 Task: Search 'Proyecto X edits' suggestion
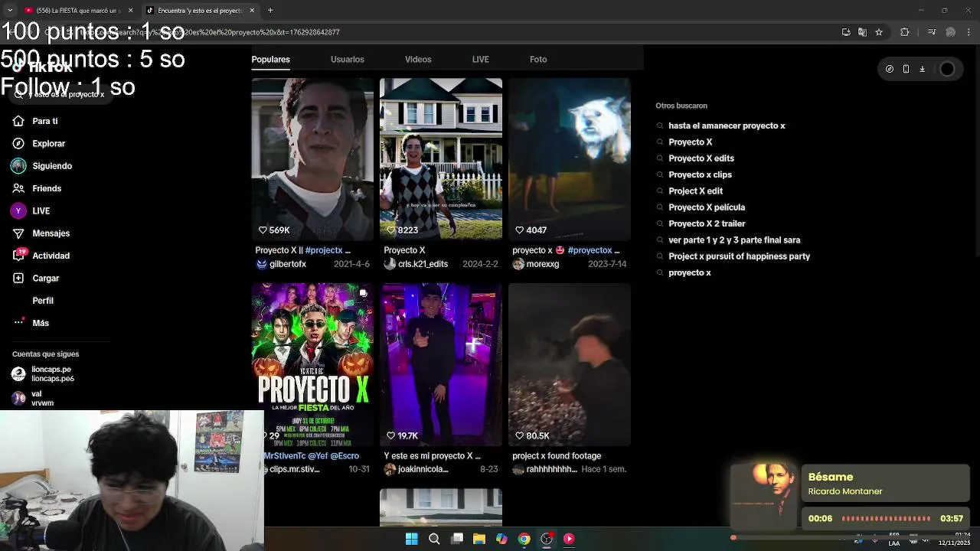[x=701, y=158]
